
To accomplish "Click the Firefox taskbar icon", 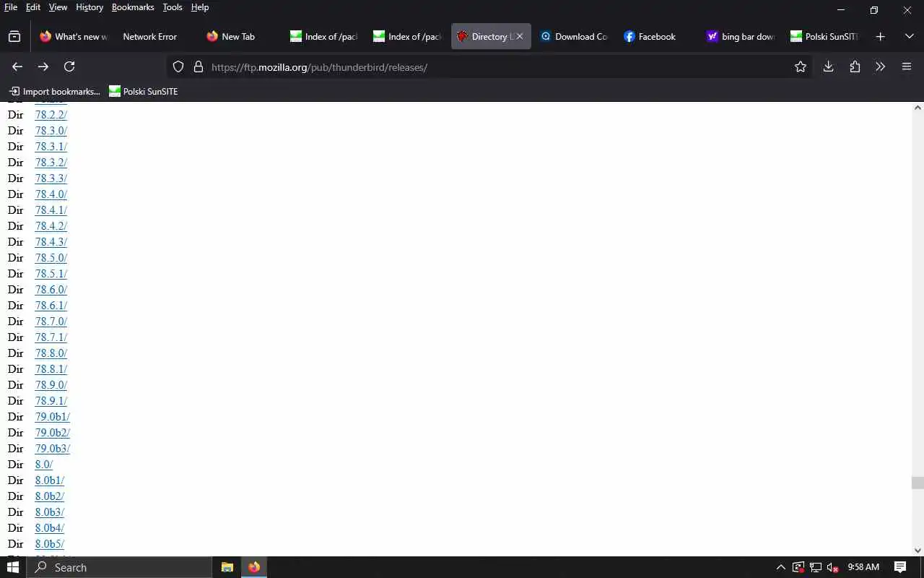I will [254, 567].
